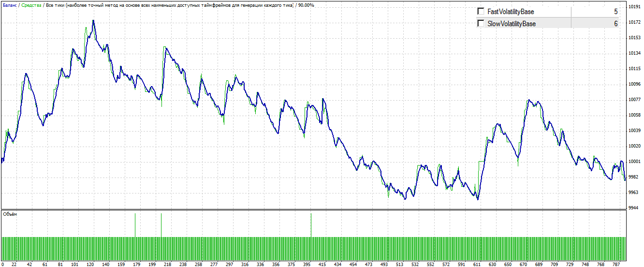Click the '90.00%' modelling quality text
644x267 pixels.
306,5
